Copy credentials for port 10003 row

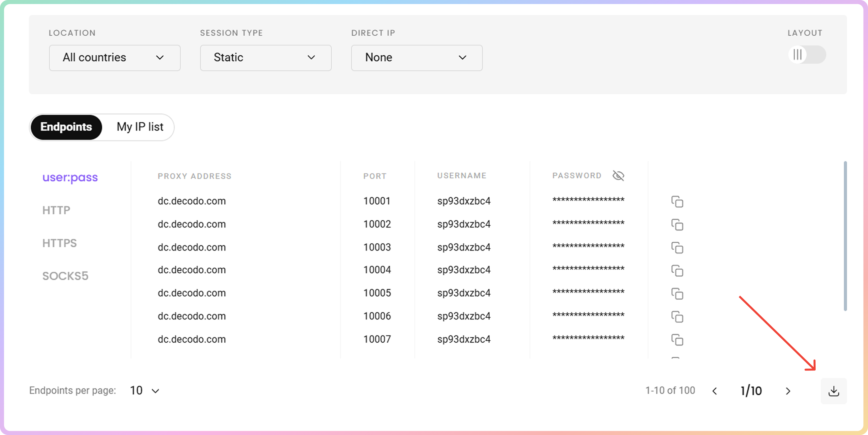[677, 248]
